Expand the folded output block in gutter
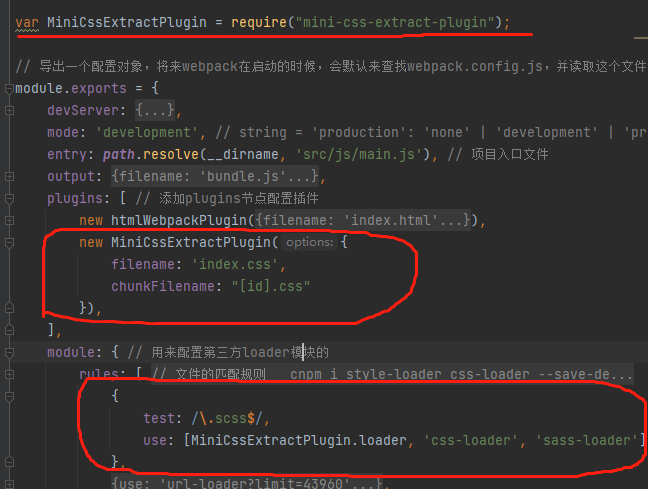The height and width of the screenshot is (489, 648). tap(9, 177)
